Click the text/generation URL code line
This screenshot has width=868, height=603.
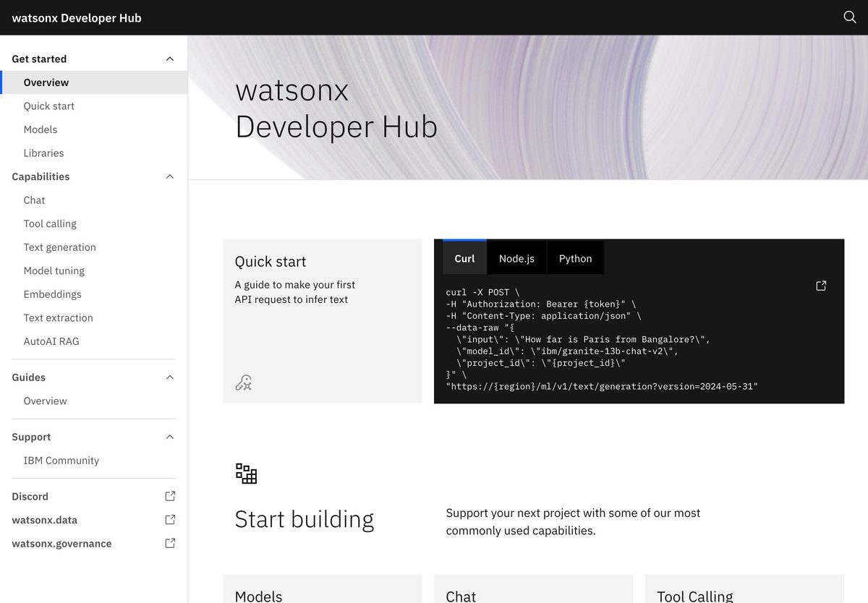pos(602,386)
